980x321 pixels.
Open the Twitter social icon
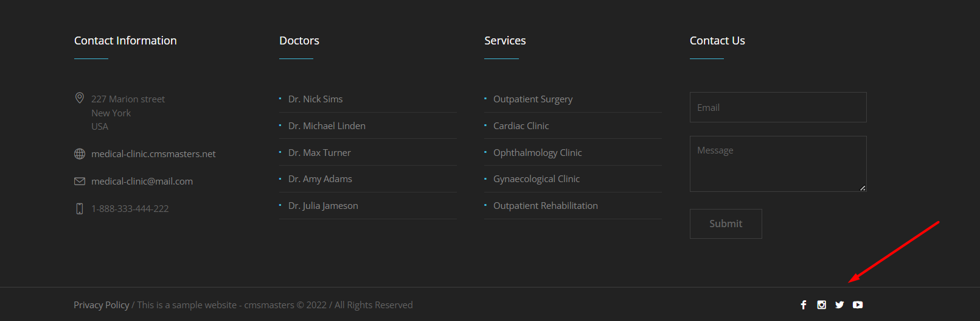pyautogui.click(x=839, y=305)
